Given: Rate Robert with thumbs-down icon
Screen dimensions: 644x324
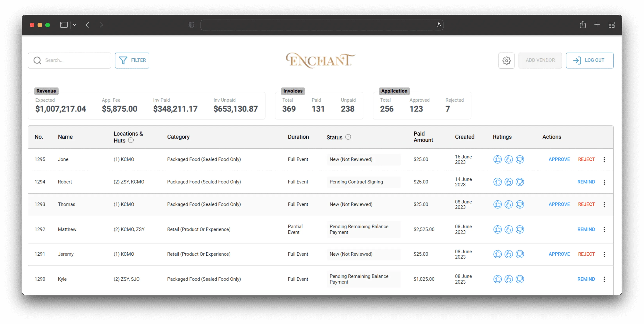Looking at the screenshot, I should point(520,182).
